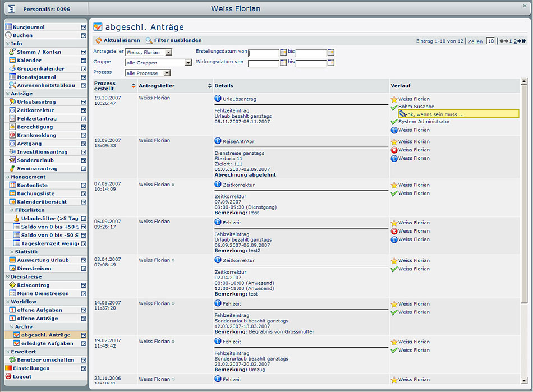
Task: Sort by Antragsteller column
Action: pos(209,86)
